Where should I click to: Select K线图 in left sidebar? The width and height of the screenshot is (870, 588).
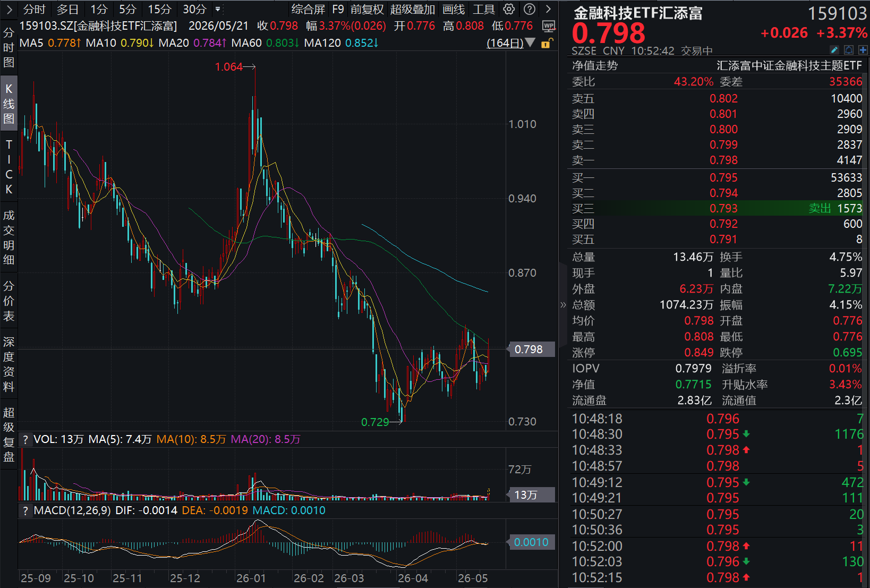click(8, 104)
